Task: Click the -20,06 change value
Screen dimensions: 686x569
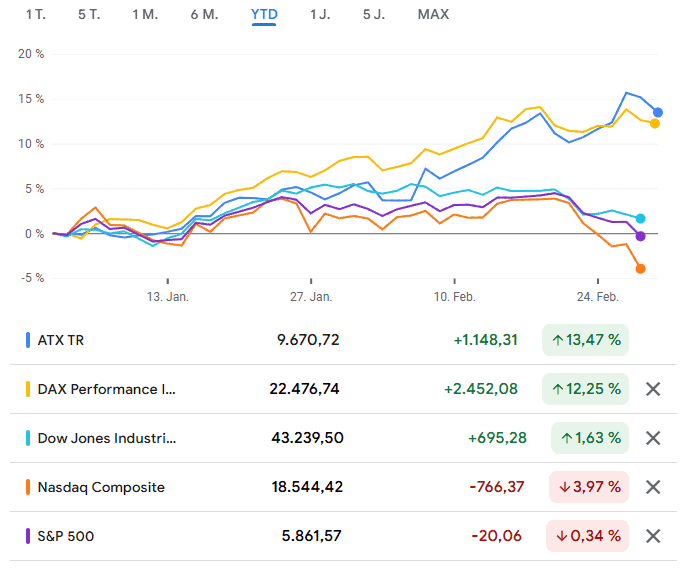Action: pyautogui.click(x=497, y=536)
